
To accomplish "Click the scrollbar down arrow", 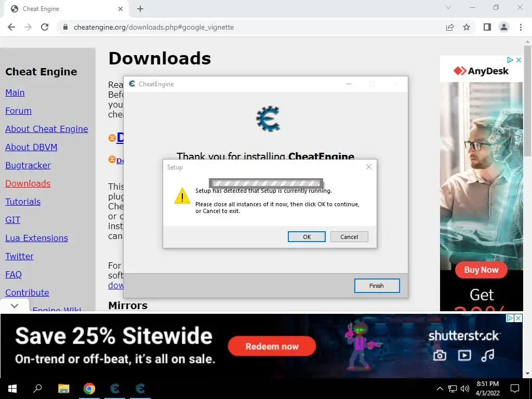I will (527, 374).
